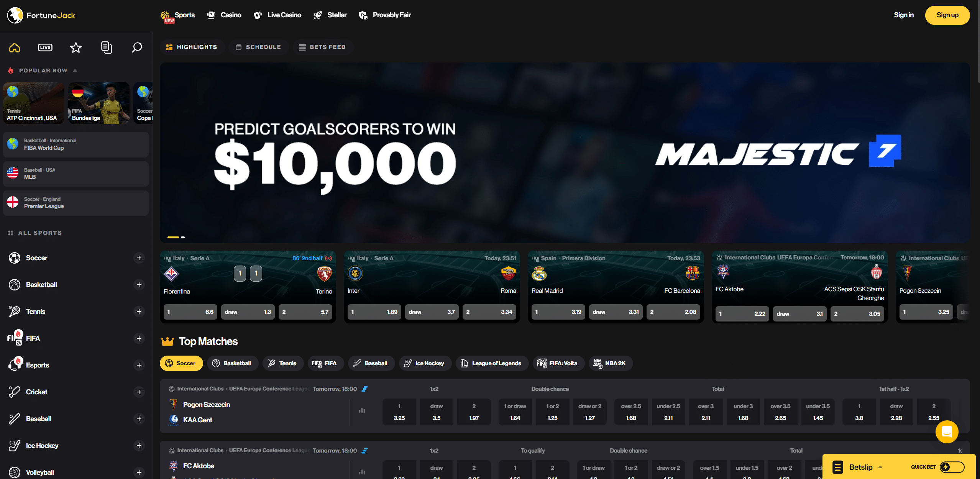Switch to the Bets Feed tab

(322, 47)
